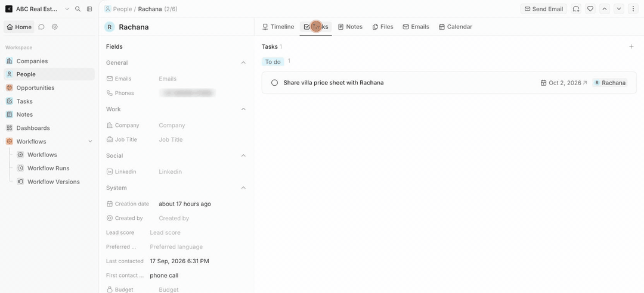
Task: Click the Workflow Versions icon
Action: tap(20, 182)
